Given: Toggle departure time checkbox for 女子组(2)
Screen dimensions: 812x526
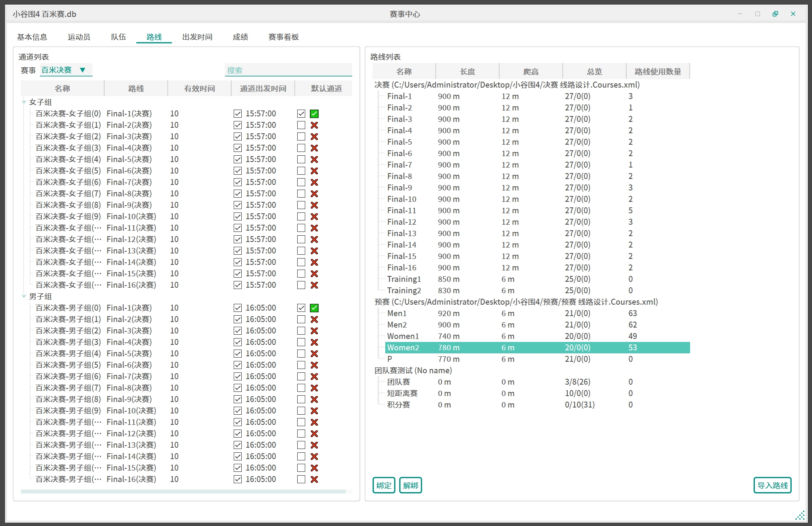Looking at the screenshot, I should point(238,136).
